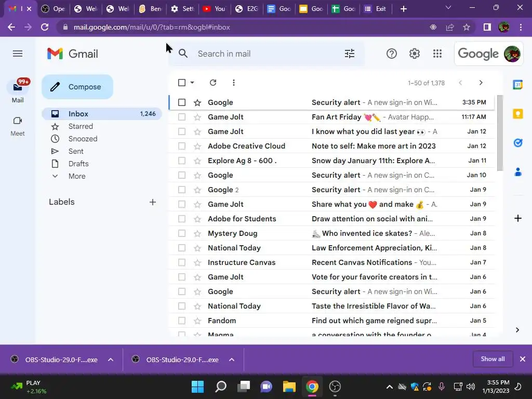
Task: Share this page from the address bar
Action: coord(450,27)
